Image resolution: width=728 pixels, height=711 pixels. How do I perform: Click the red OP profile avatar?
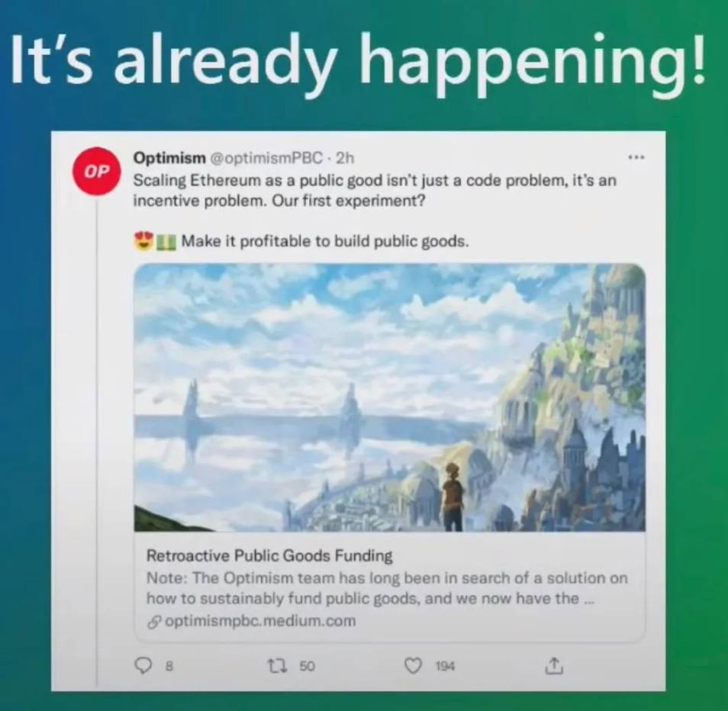click(97, 171)
